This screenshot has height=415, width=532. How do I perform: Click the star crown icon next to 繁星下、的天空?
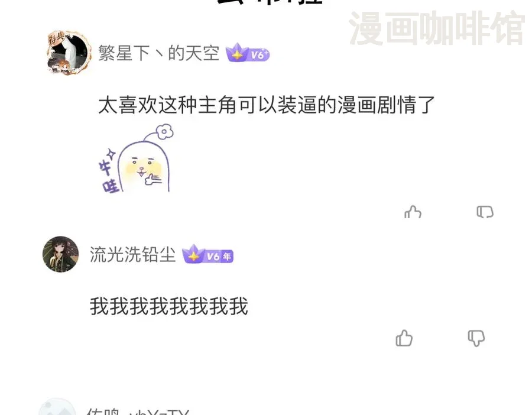click(x=237, y=53)
